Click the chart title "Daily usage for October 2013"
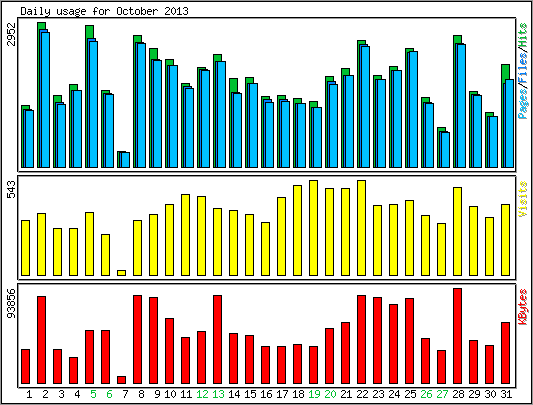 coord(104,11)
